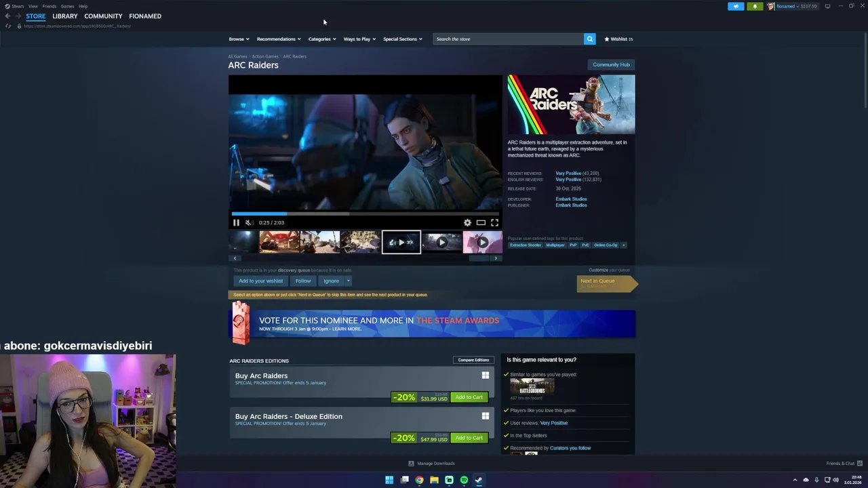
Task: Open the Games menu
Action: tap(67, 6)
